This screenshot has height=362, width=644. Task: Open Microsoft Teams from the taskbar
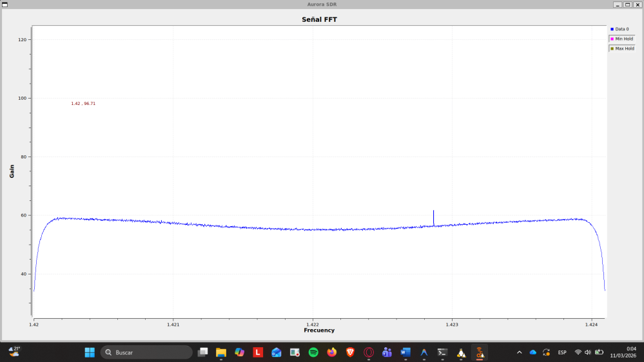point(387,352)
